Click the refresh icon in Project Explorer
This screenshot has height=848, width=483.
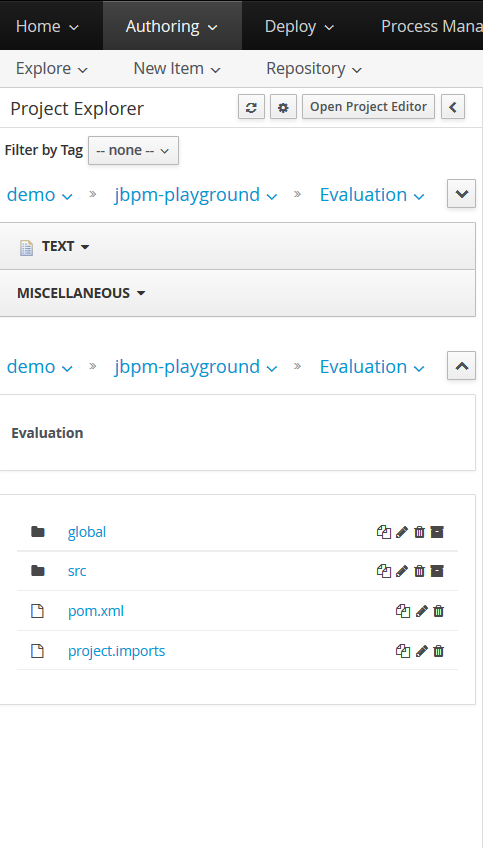pos(251,108)
